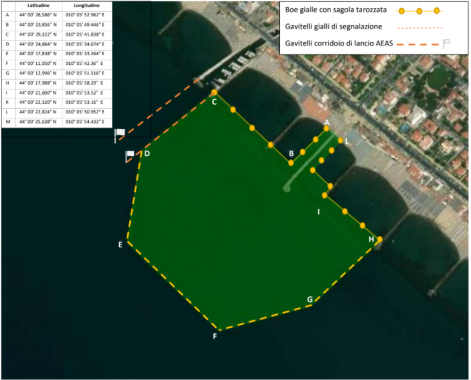Screen dimensions: 471x380
Task: Click the orange dashed line sample in legend
Action: coord(418,44)
